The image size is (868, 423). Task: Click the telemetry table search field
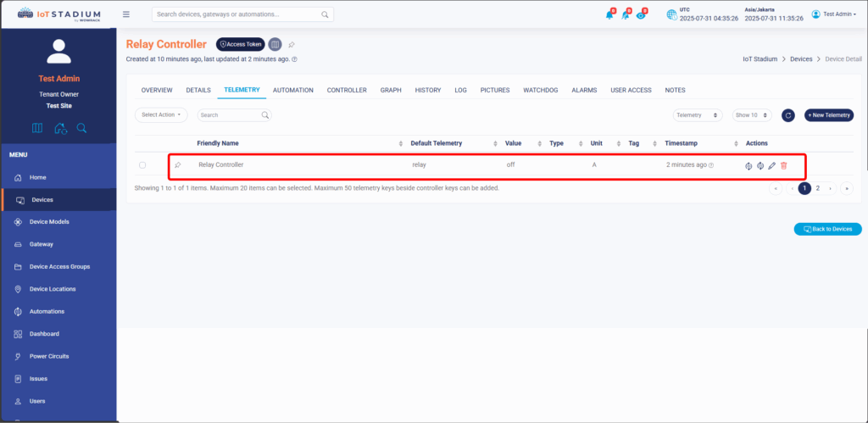[231, 114]
